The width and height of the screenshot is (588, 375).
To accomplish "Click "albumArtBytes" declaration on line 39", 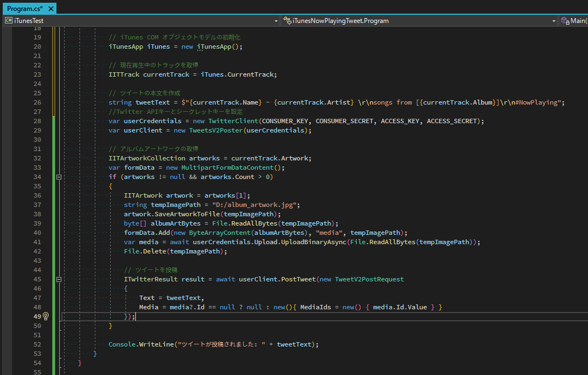I will [175, 223].
